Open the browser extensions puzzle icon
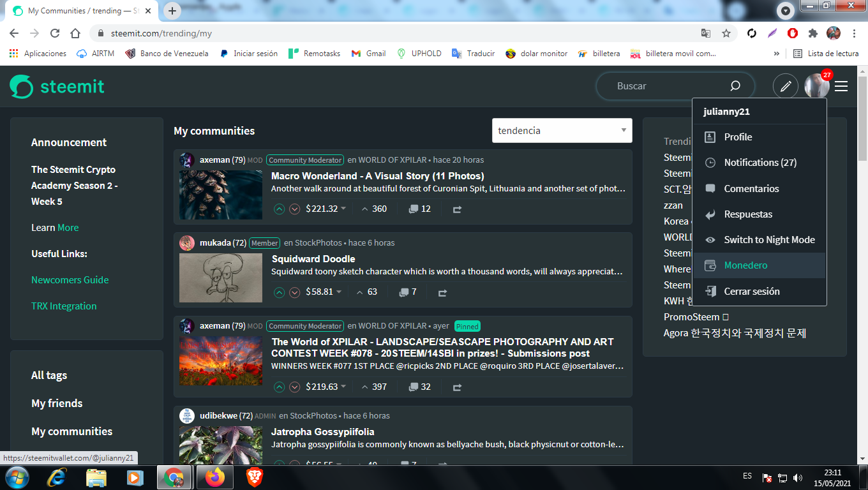The height and width of the screenshot is (490, 868). (x=812, y=33)
